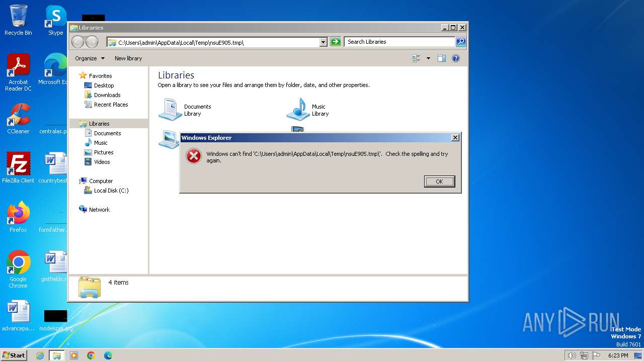Close the Windows Explorer error dialog

tap(455, 137)
